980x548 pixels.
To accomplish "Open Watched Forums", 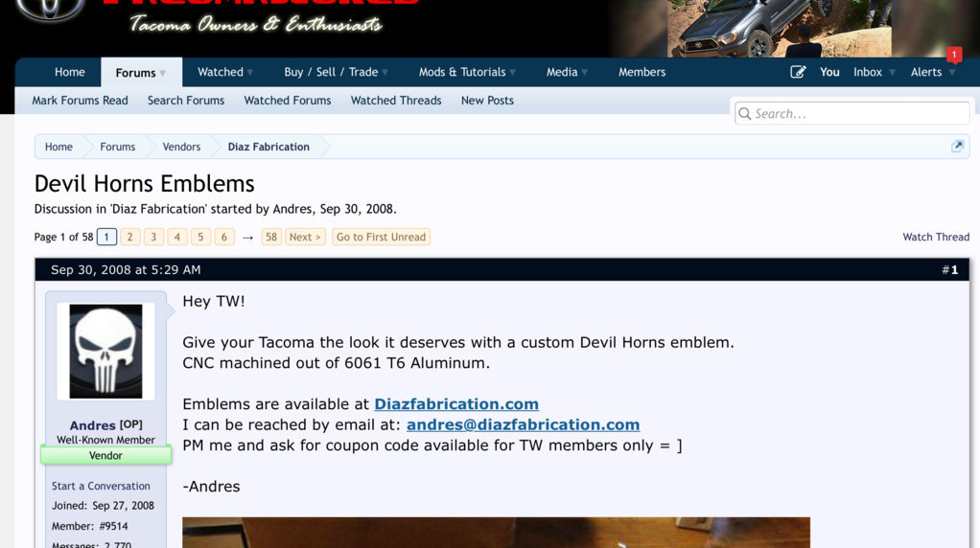I will 288,101.
